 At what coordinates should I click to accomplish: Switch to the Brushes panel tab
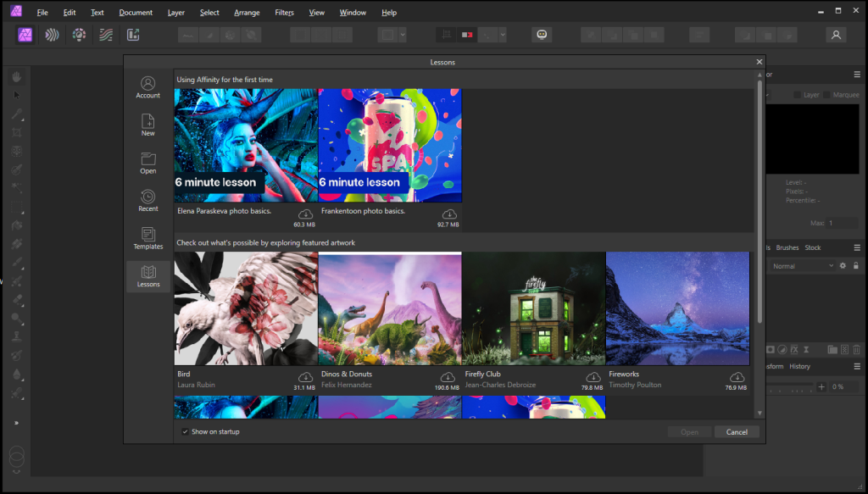(787, 247)
